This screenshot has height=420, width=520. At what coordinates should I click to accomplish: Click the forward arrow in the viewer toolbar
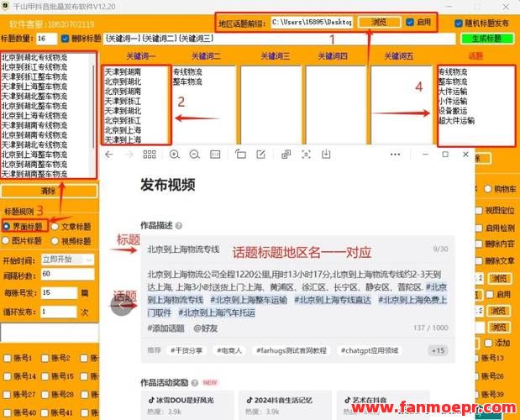pos(129,155)
